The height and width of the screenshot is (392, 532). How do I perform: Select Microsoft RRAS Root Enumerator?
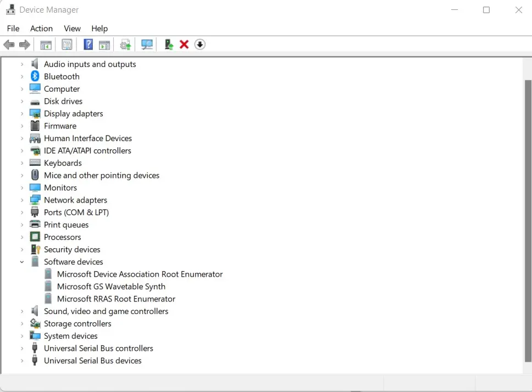[x=116, y=299]
